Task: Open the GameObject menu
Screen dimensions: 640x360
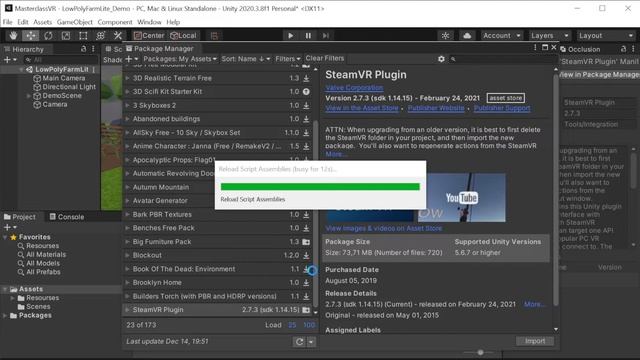Action: click(75, 22)
